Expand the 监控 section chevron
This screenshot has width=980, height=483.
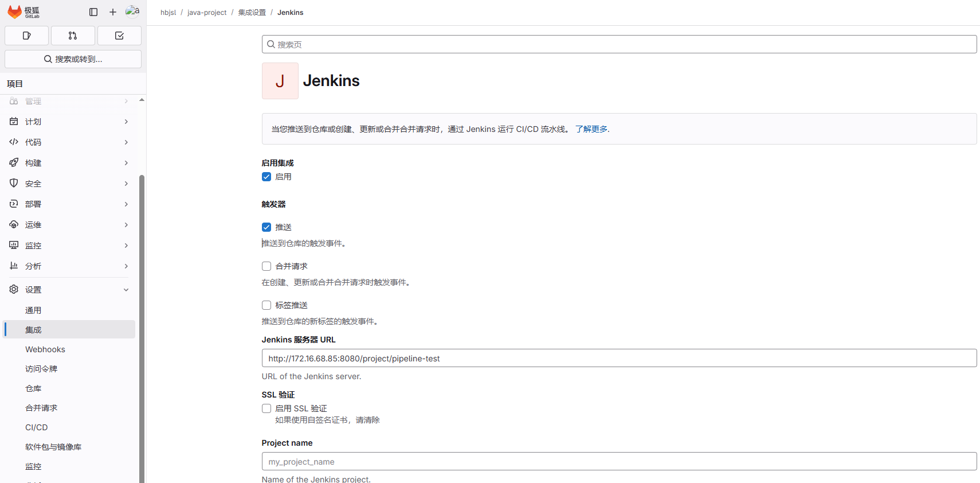(126, 246)
